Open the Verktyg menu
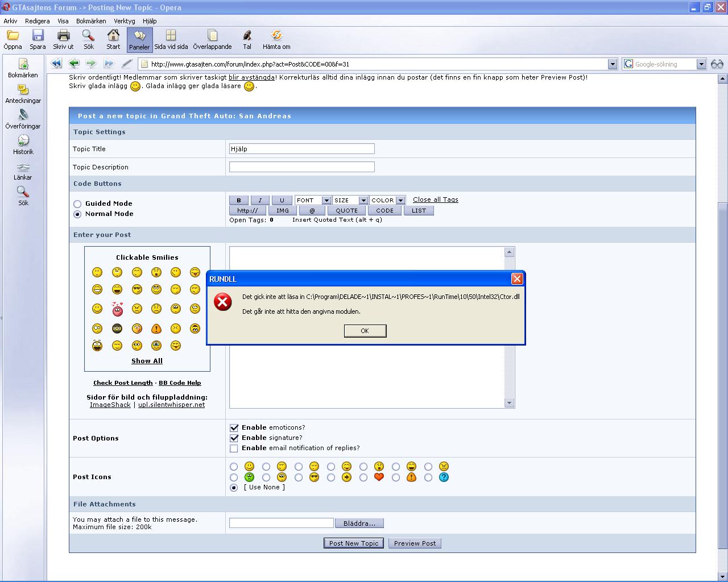Screen dimensions: 728x582 pyautogui.click(x=124, y=21)
